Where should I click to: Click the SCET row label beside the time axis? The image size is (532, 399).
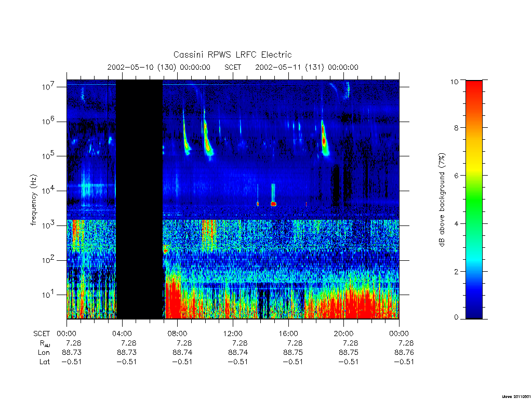[42, 334]
